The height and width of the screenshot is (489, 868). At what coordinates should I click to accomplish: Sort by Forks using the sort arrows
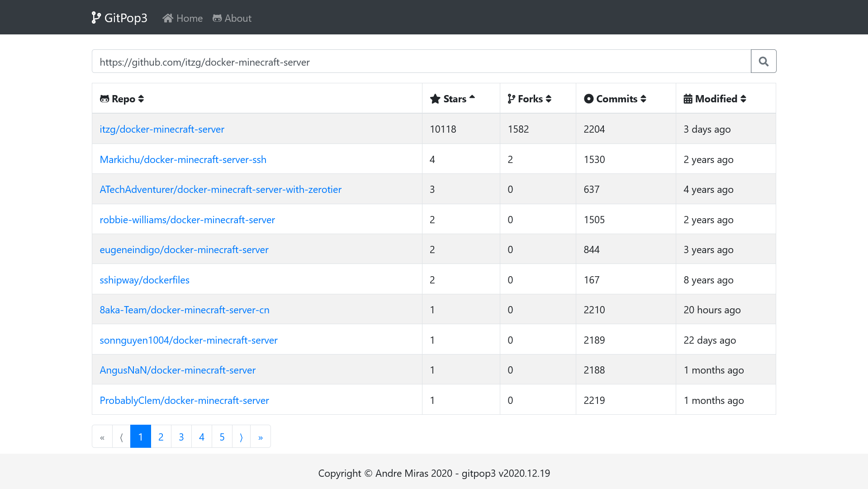(x=549, y=99)
